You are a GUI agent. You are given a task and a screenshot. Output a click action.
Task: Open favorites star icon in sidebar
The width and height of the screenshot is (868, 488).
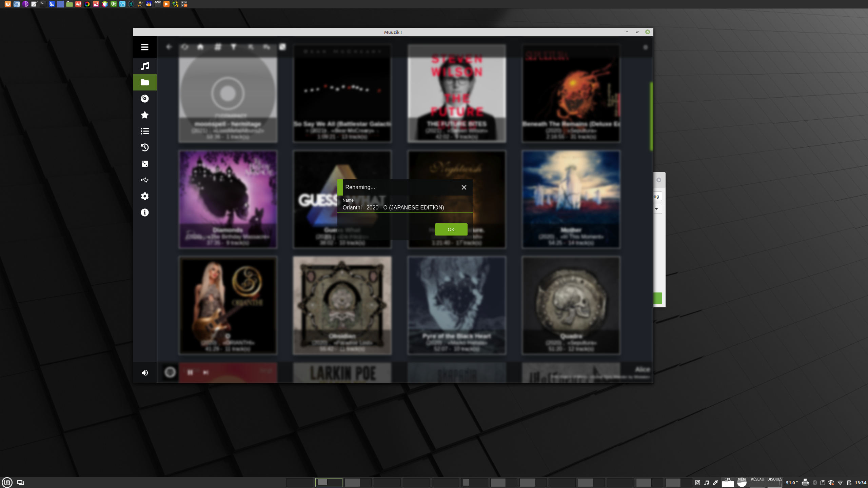pos(145,115)
